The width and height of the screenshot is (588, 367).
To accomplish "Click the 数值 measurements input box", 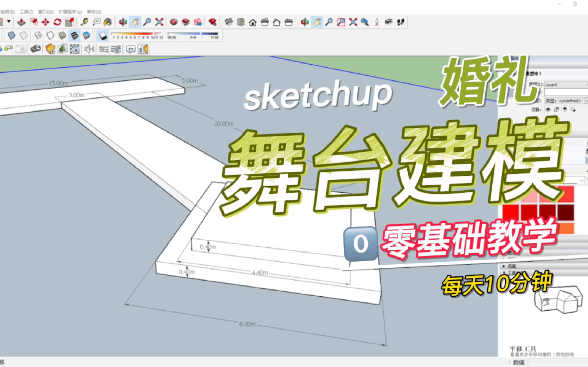I will (x=558, y=363).
